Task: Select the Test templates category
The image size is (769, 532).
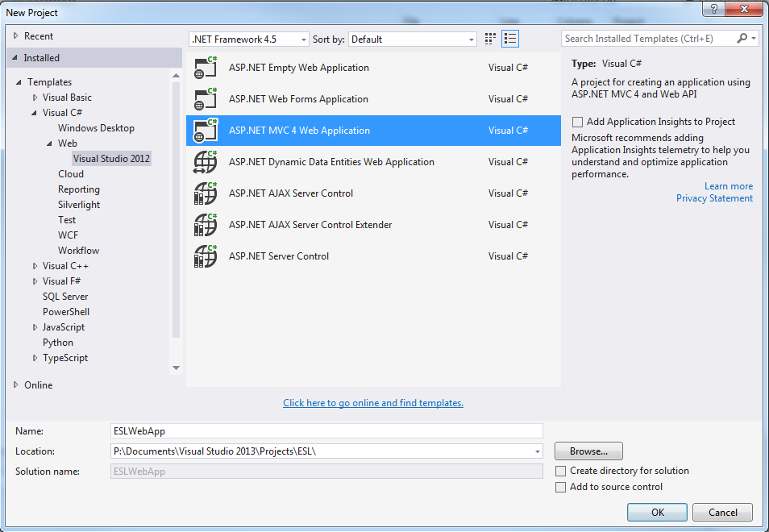Action: click(67, 220)
